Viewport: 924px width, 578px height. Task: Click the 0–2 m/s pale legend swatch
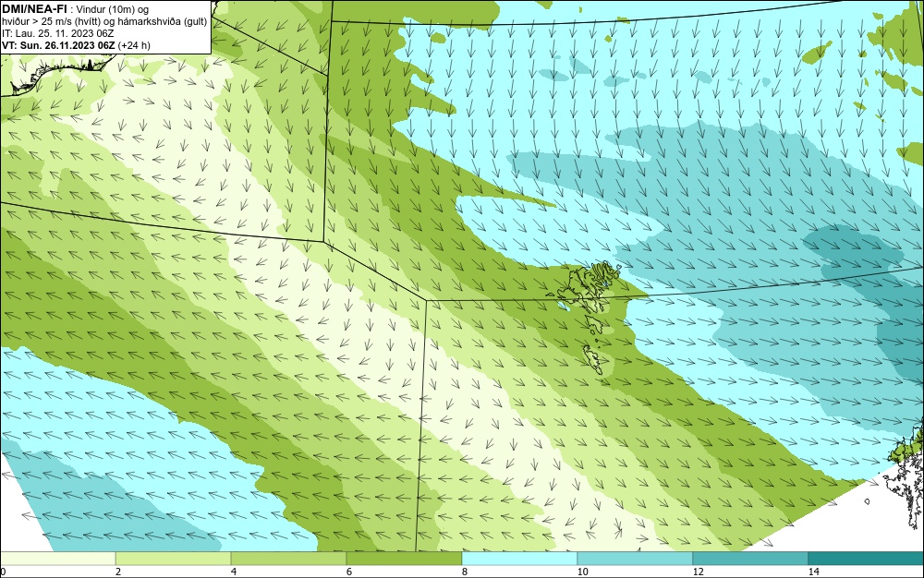57,559
